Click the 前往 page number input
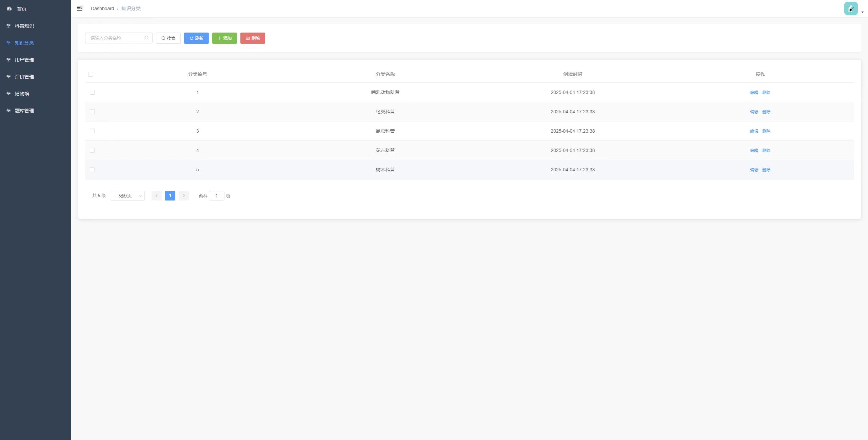 click(x=216, y=196)
